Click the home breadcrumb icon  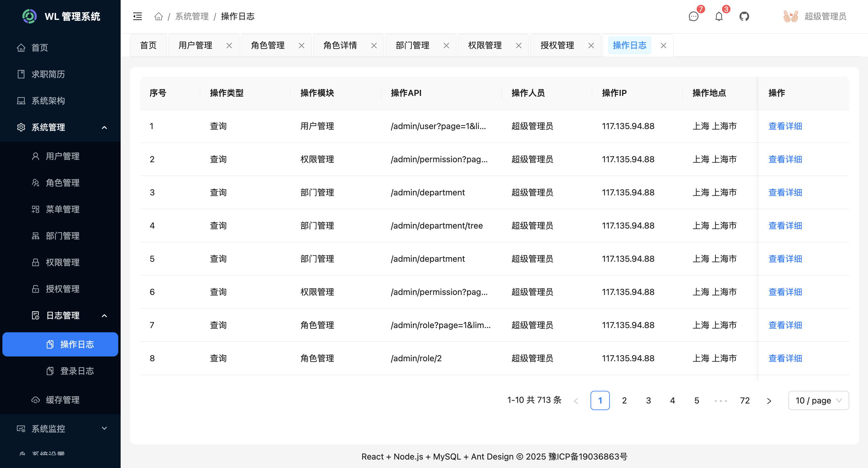coord(158,16)
